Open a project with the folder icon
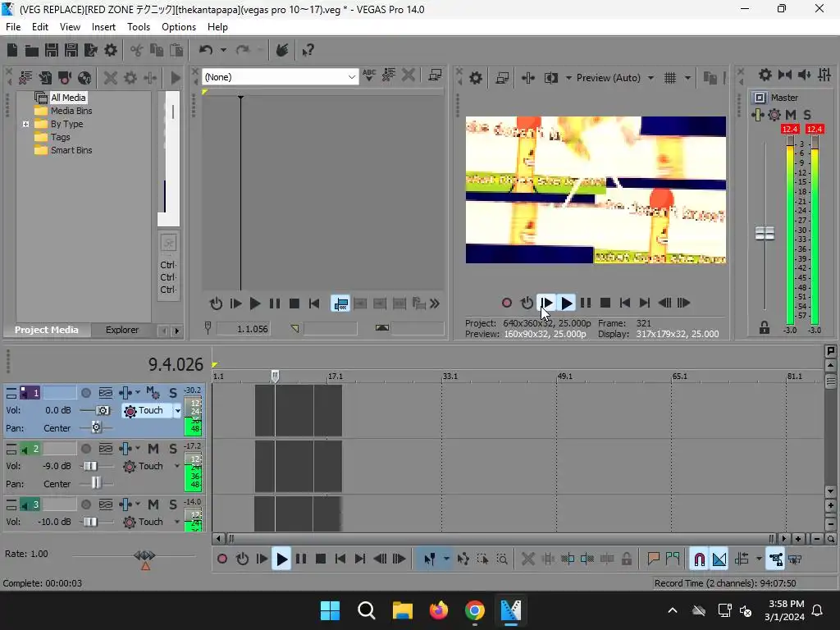840x630 pixels. (x=32, y=50)
